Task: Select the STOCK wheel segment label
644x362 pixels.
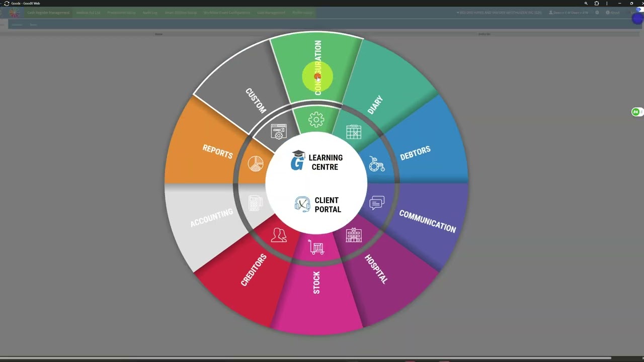Action: [316, 283]
